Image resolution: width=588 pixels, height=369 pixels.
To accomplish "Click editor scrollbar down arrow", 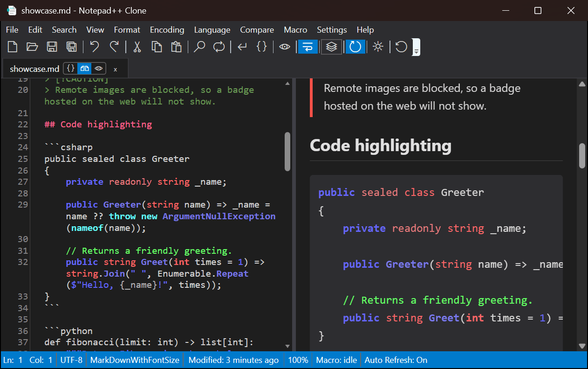I will tap(287, 346).
